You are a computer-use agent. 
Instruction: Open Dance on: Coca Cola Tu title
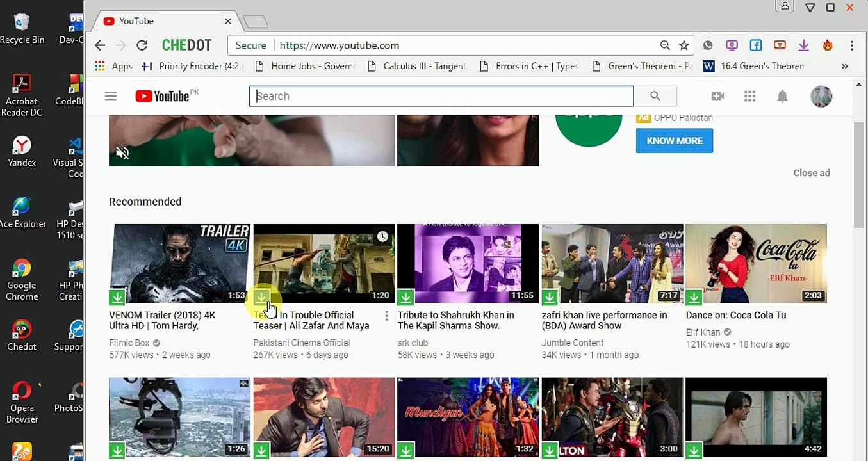coord(736,315)
